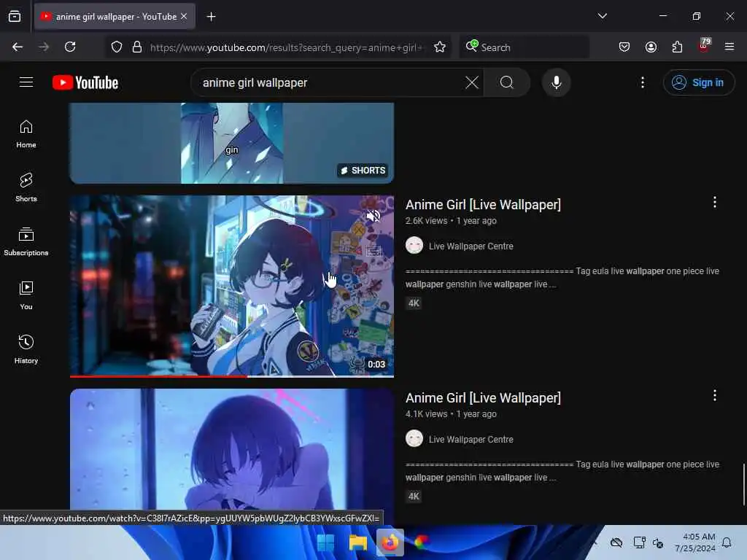
Task: Go back in Firefox
Action: coord(18,47)
